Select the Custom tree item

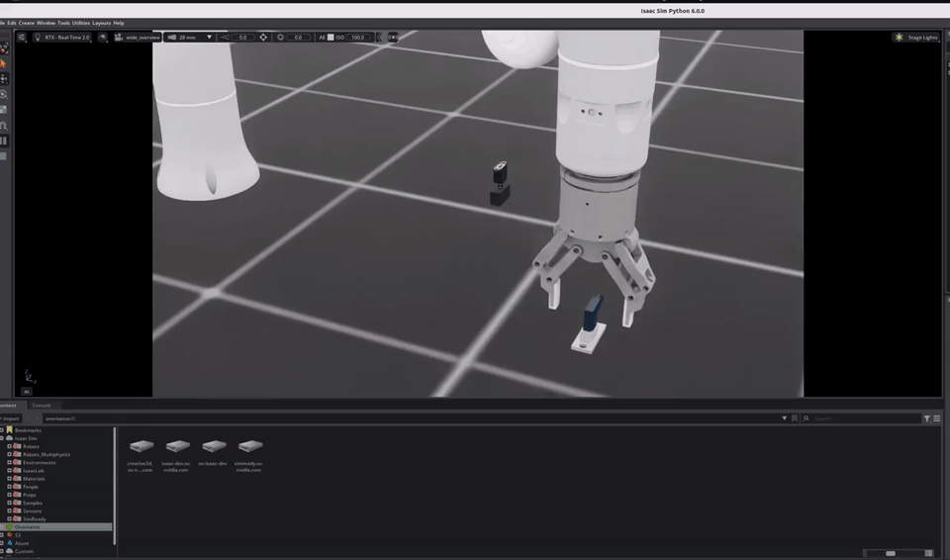coord(24,551)
